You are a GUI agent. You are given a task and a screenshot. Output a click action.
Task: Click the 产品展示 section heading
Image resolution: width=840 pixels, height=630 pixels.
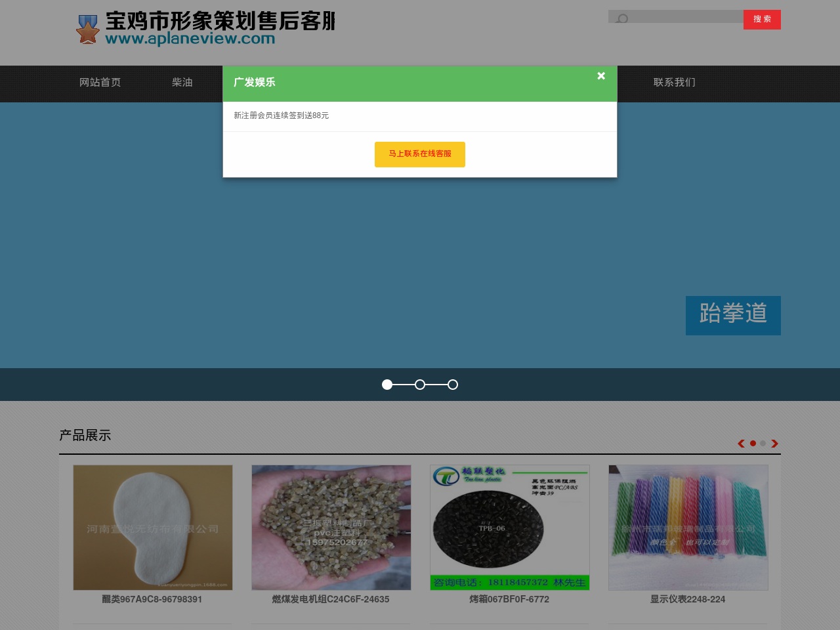click(x=85, y=436)
